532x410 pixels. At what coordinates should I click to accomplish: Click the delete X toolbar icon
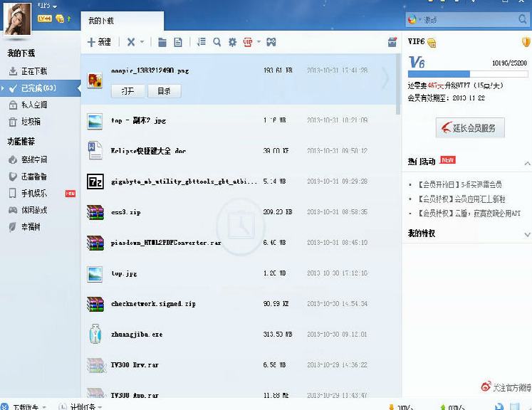130,43
